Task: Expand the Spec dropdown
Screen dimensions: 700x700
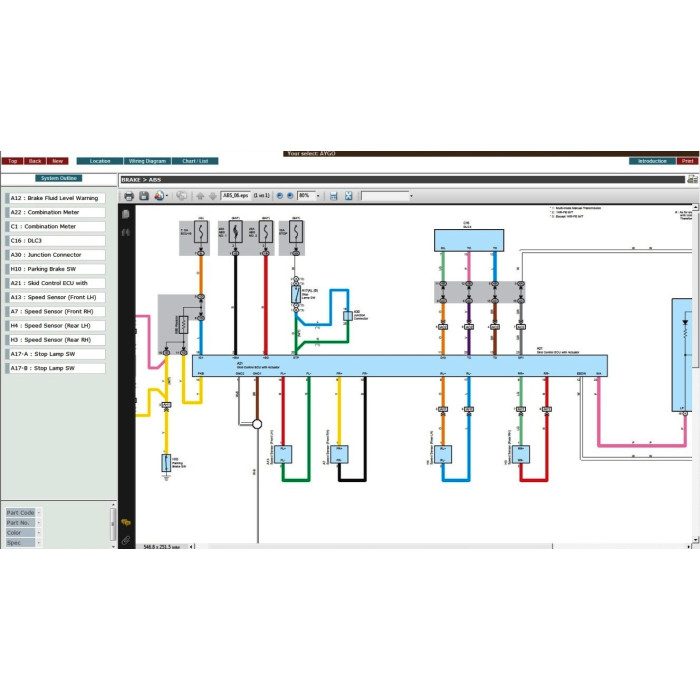Action: coord(38,543)
